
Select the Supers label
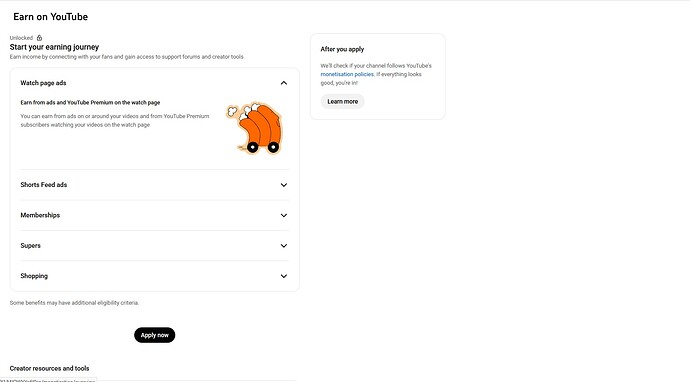[x=30, y=246]
